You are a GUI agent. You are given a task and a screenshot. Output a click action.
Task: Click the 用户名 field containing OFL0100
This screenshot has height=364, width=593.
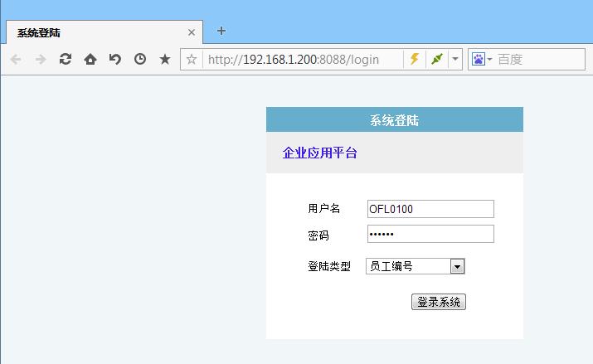[x=430, y=209]
